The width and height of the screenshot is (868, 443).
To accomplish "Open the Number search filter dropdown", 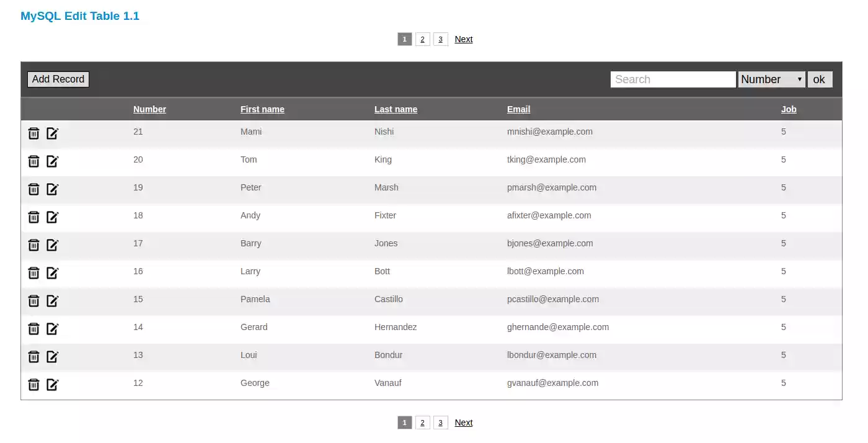I will (x=771, y=79).
